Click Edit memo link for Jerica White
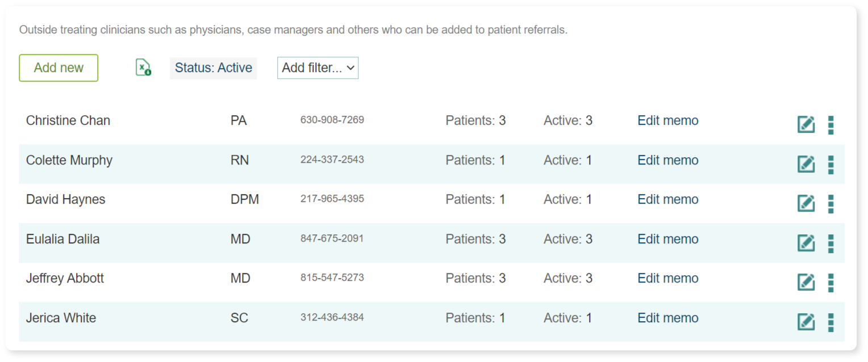 pos(667,318)
